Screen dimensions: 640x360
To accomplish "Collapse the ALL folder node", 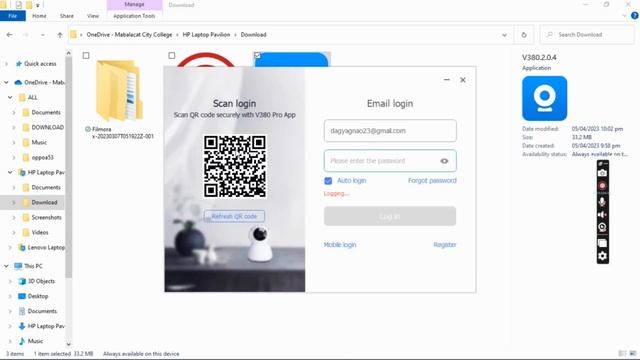I will 10,98.
